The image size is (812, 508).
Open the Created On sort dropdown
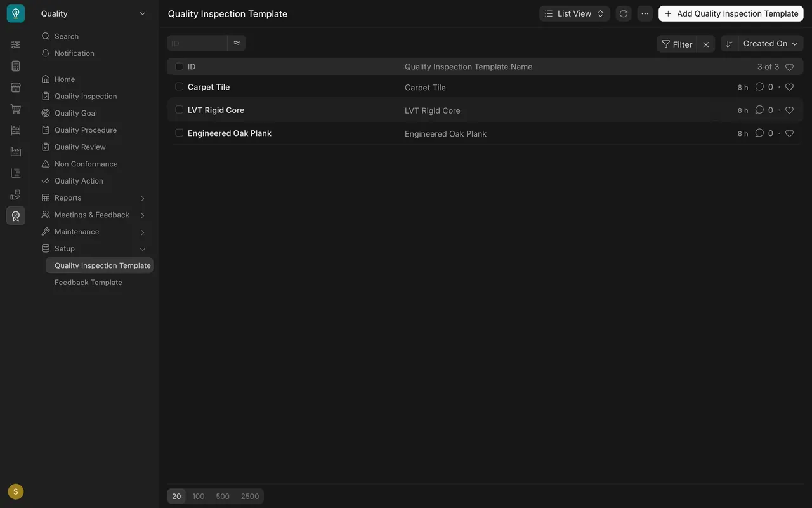[771, 43]
